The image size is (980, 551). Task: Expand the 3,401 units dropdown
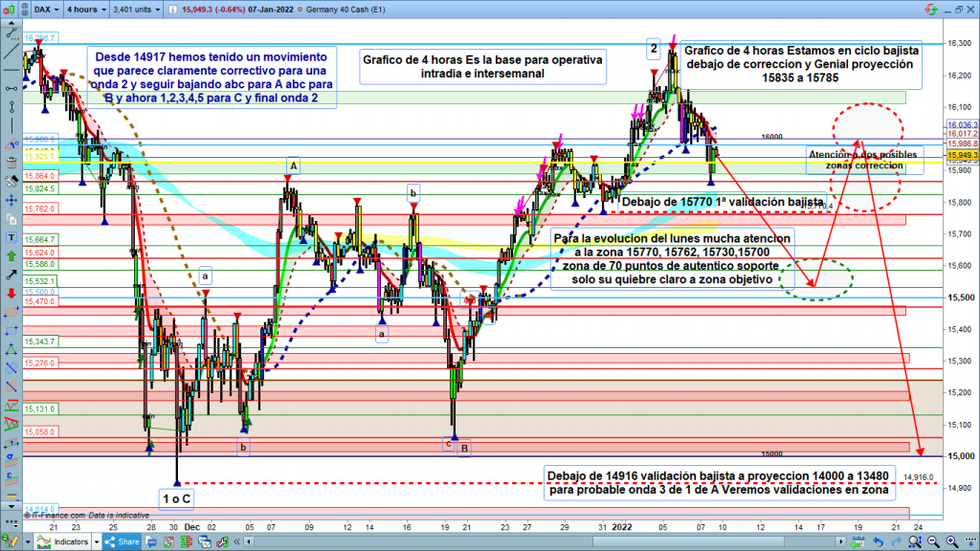136,11
